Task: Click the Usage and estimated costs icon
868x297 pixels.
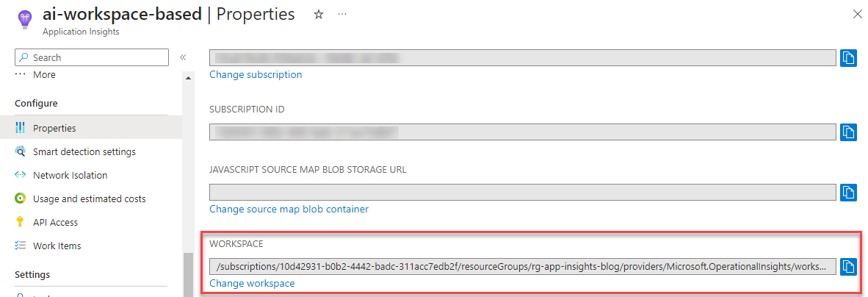Action: pyautogui.click(x=21, y=198)
